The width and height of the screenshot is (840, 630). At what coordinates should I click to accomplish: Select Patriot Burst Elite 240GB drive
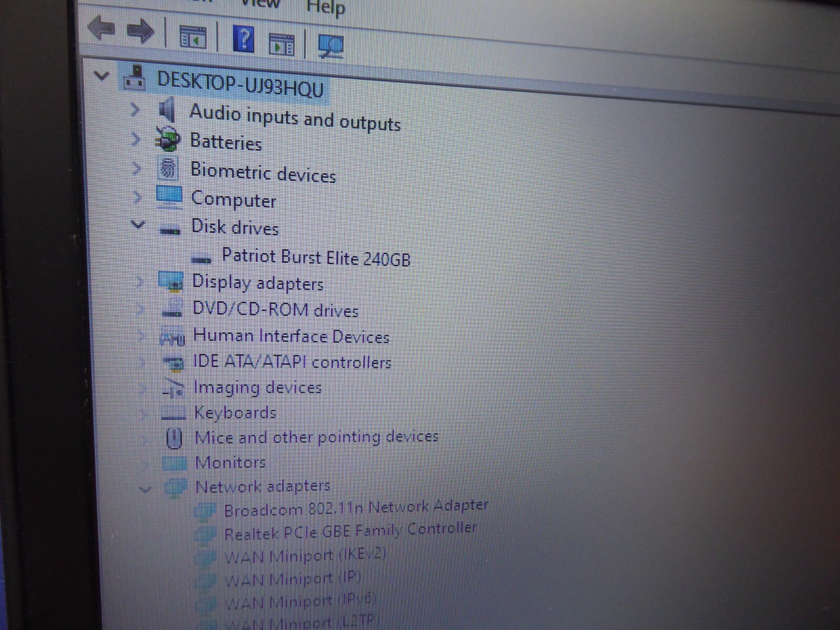point(316,257)
